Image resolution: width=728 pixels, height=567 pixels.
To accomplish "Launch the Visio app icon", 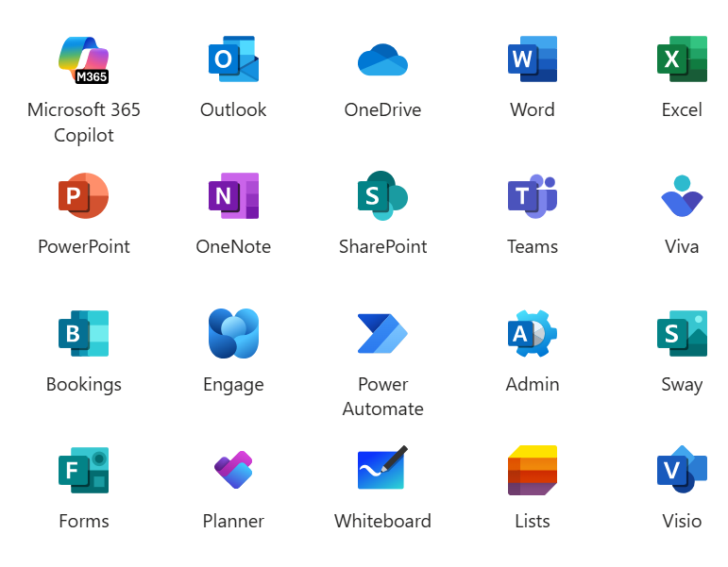I will [x=682, y=471].
